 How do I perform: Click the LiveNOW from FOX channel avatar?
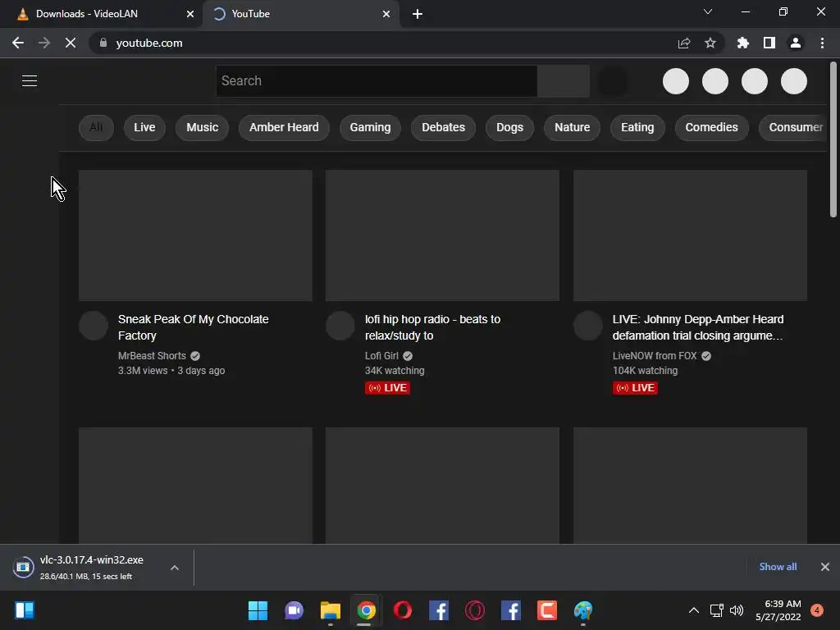click(588, 326)
